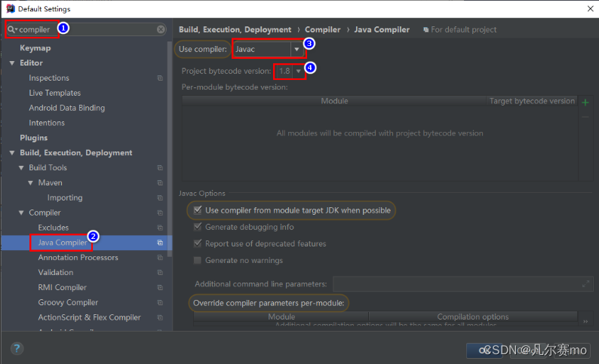Close the Default Settings dialog
Viewport: 599px width, 364px height.
point(590,8)
